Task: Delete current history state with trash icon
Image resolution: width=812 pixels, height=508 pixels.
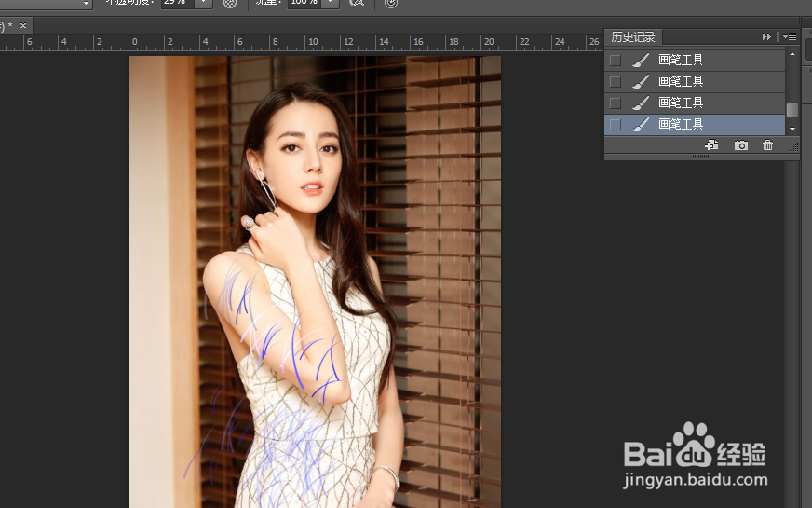Action: click(767, 145)
